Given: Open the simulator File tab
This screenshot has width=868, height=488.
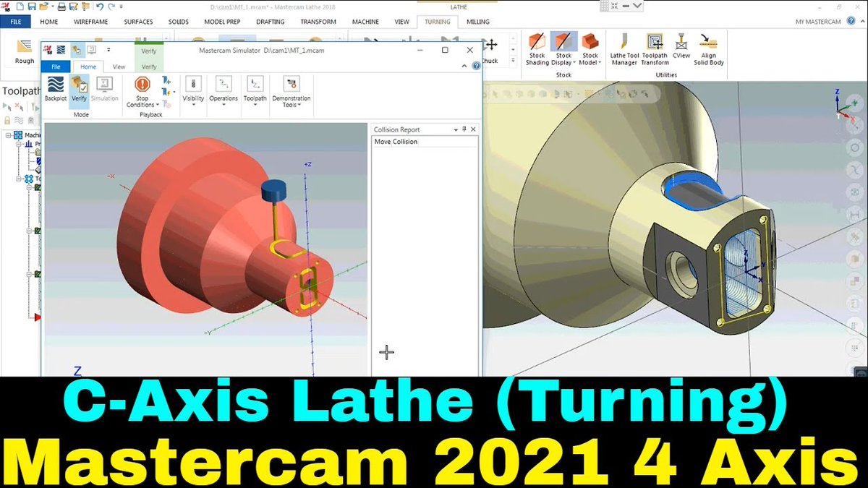Looking at the screenshot, I should point(56,67).
